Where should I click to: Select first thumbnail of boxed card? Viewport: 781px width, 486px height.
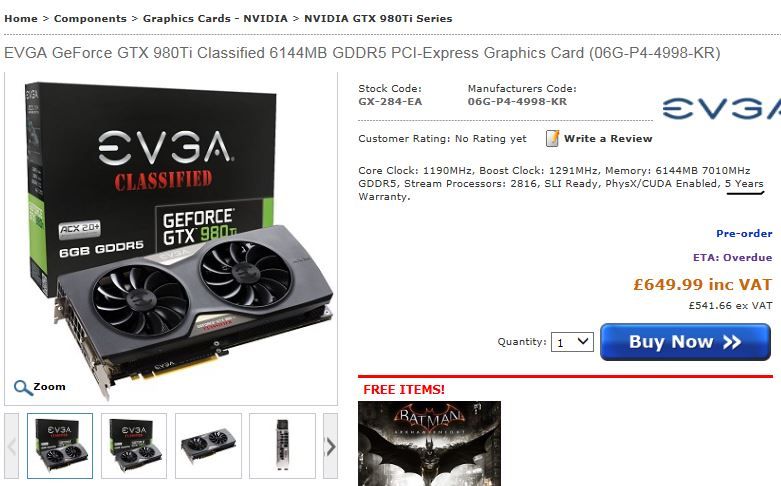(x=60, y=446)
